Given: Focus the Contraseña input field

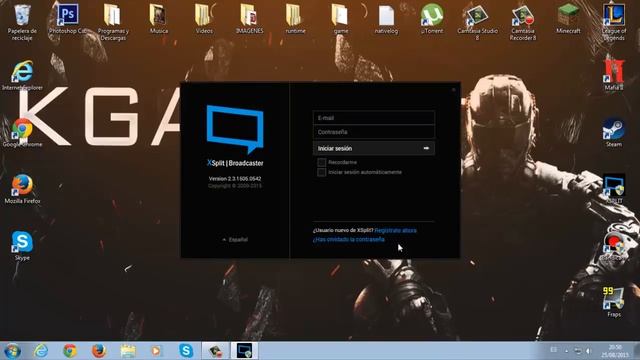Looking at the screenshot, I should 374,132.
